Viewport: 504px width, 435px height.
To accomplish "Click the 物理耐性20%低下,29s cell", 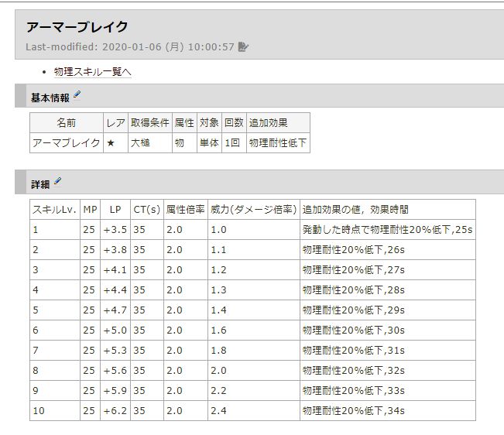I will point(388,310).
